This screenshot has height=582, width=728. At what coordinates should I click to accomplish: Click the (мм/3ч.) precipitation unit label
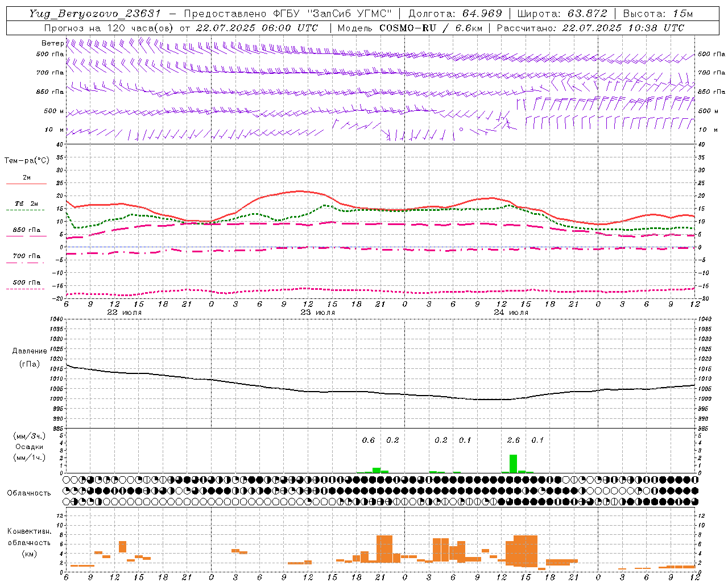tap(30, 436)
